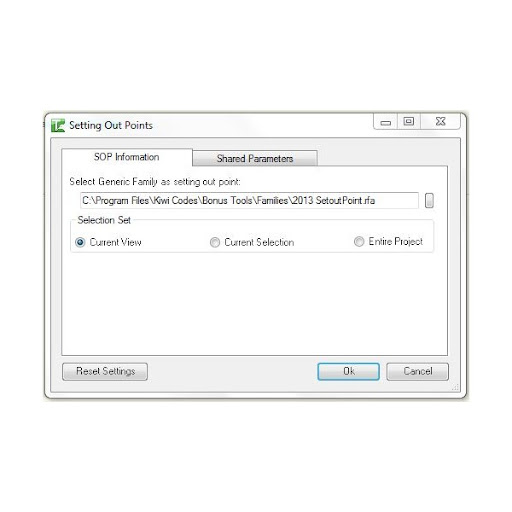Click the resize grip in the dialog corner

tap(455, 387)
